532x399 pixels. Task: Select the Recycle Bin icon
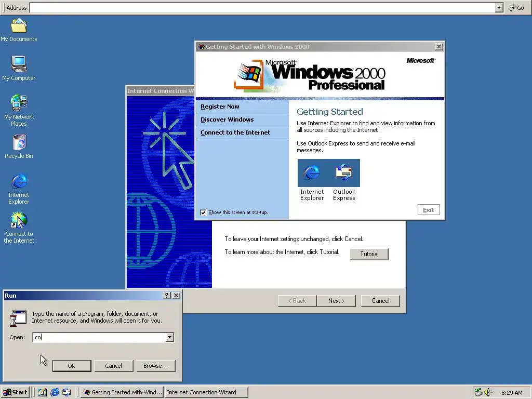coord(19,147)
